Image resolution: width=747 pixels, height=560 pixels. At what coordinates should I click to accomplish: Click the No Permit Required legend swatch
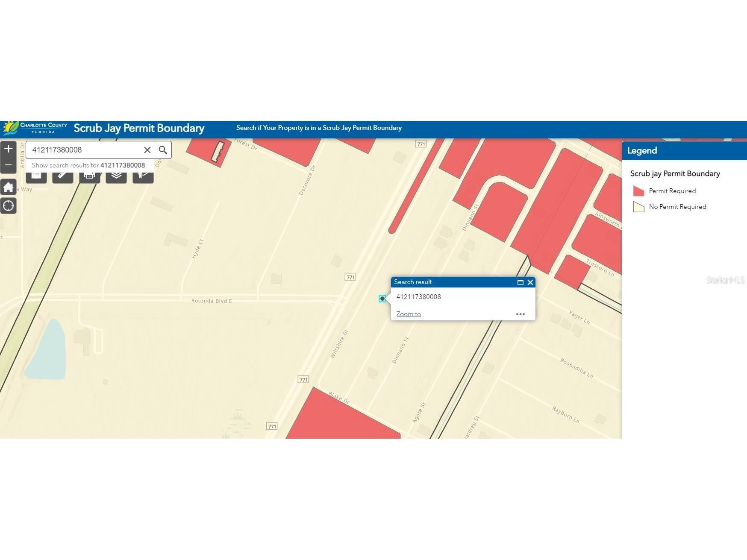[638, 207]
